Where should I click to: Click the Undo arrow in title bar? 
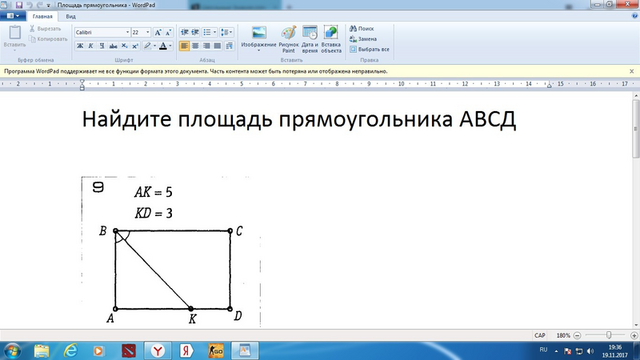tap(29, 5)
